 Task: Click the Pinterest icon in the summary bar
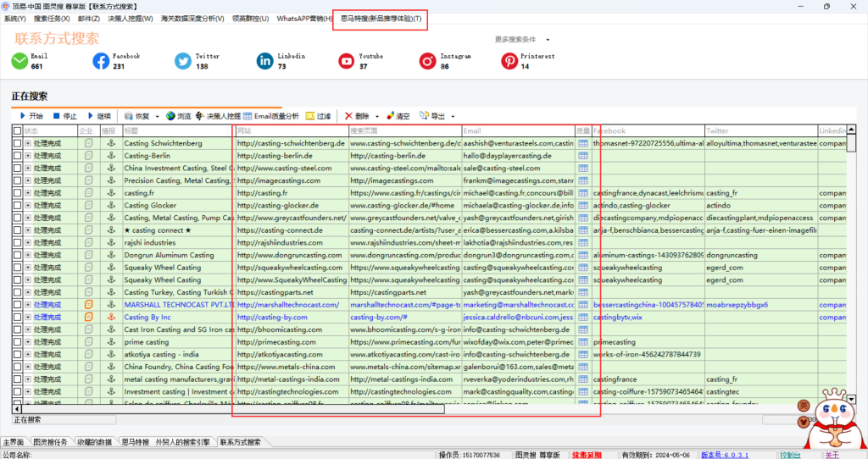point(509,61)
